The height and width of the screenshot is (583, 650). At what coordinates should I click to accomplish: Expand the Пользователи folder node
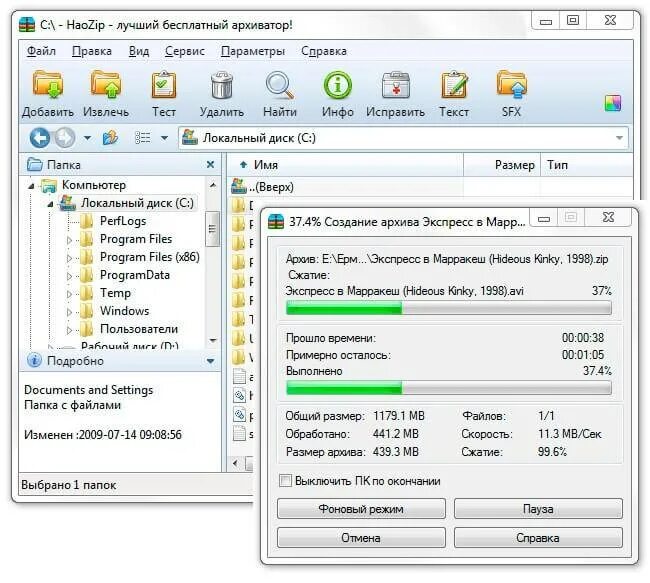pyautogui.click(x=69, y=330)
